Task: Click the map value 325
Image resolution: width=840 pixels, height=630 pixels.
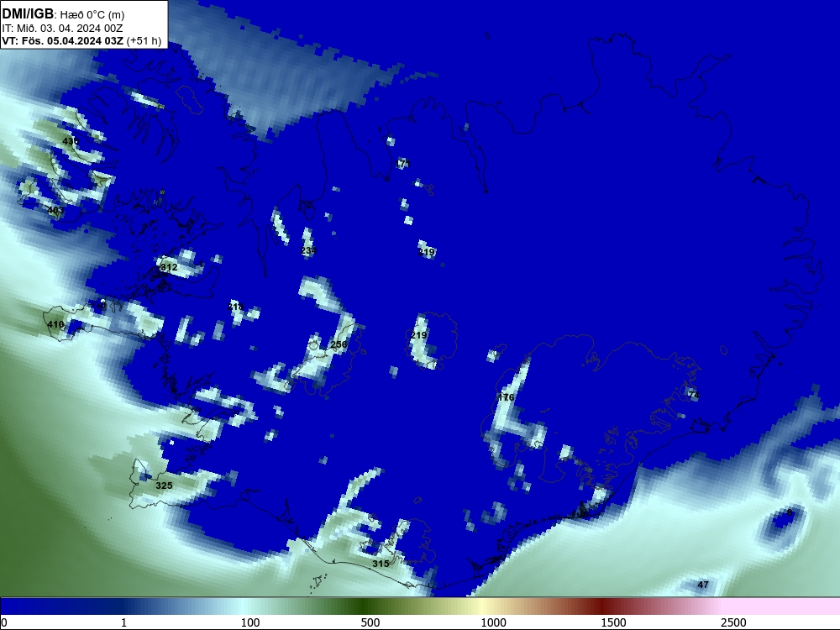Action: point(164,486)
